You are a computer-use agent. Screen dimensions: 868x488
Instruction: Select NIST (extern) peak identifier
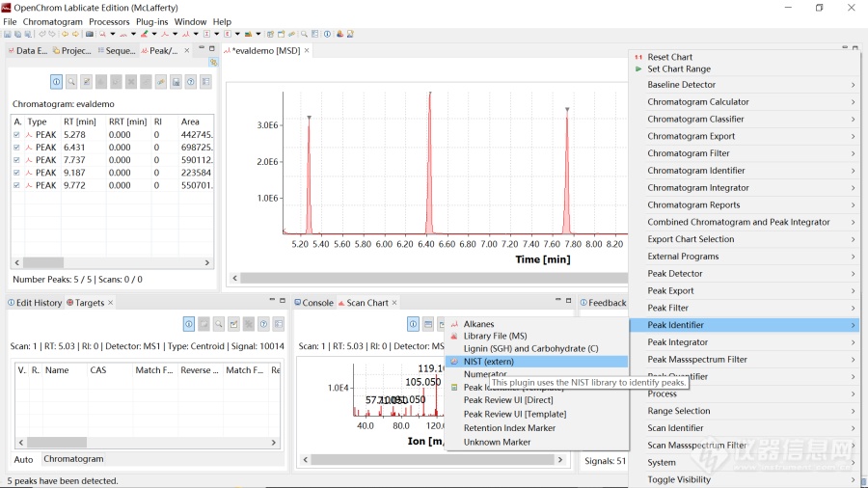point(488,362)
